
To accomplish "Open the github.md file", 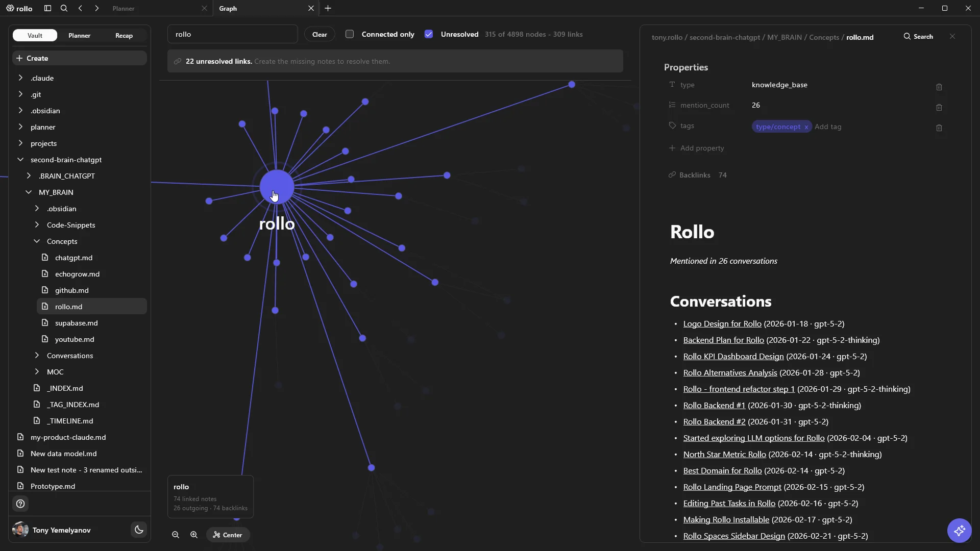I will tap(92, 290).
